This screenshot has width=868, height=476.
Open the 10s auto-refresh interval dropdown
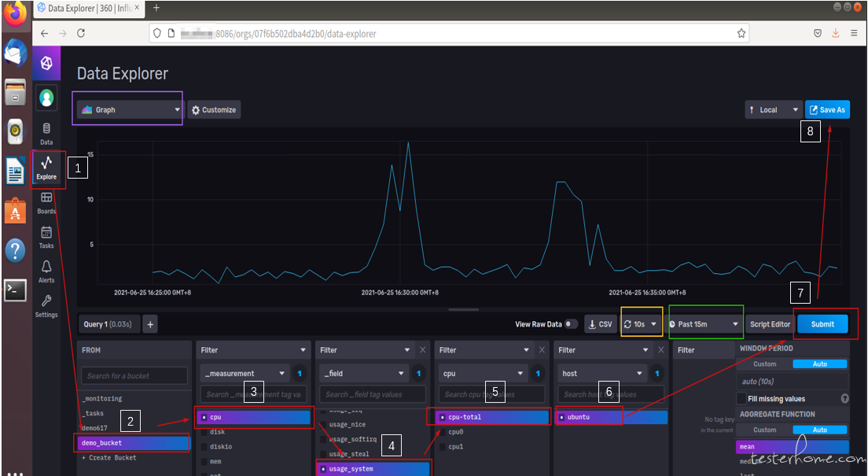641,324
